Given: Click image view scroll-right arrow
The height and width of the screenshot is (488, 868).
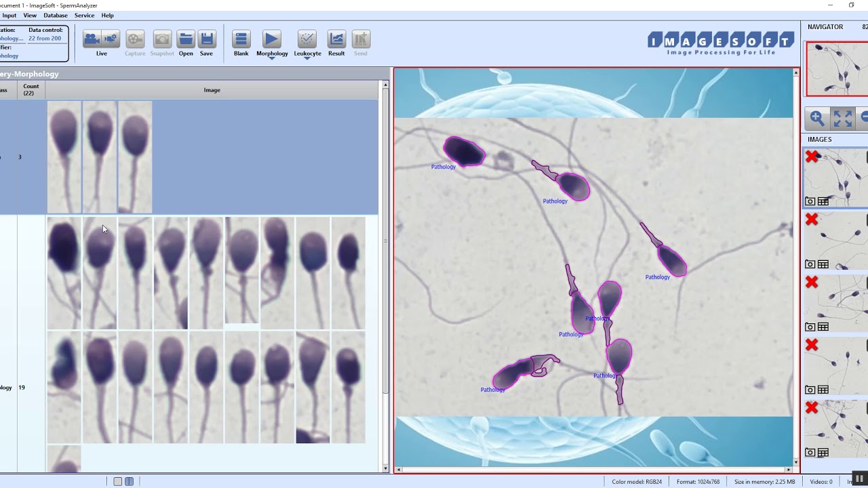Looking at the screenshot, I should [788, 469].
